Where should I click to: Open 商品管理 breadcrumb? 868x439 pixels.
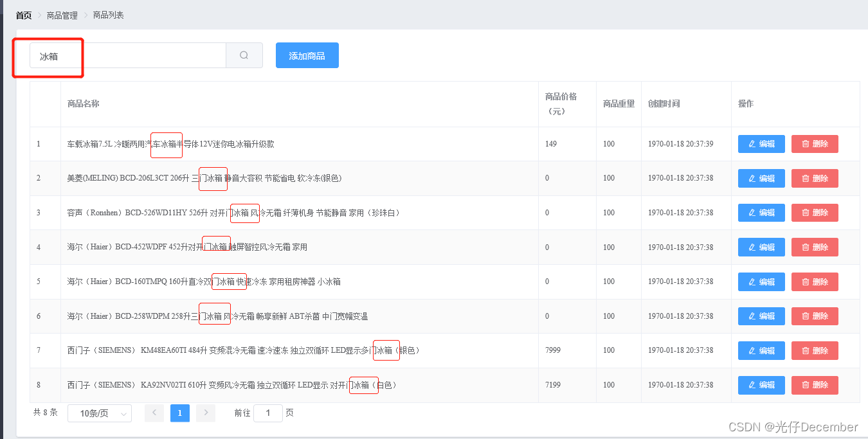tap(62, 15)
